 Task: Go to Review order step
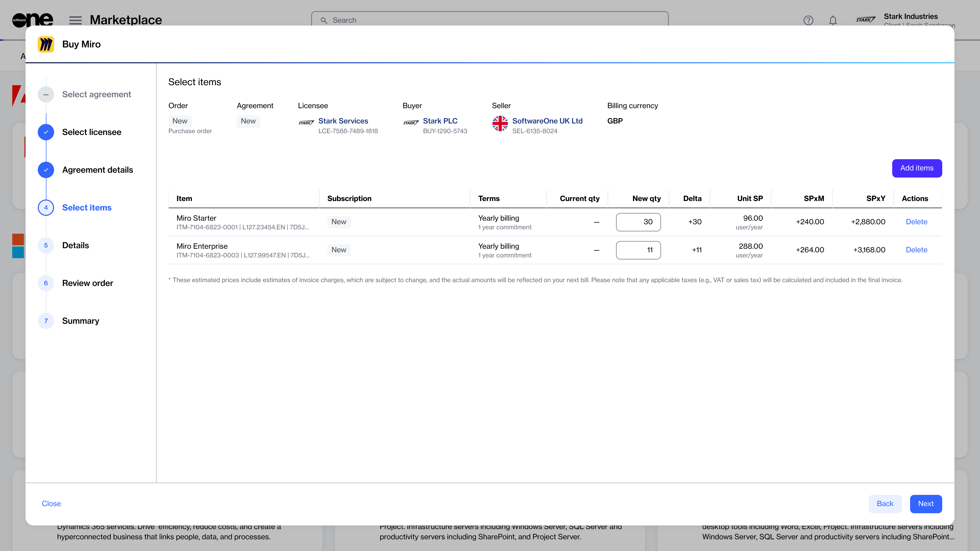coord(88,283)
